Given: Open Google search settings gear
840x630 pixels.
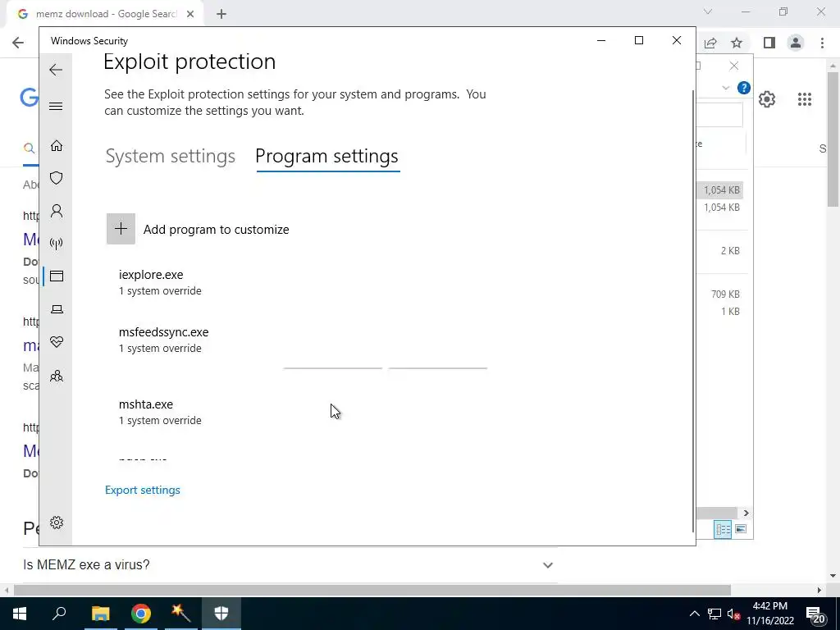Looking at the screenshot, I should point(767,99).
